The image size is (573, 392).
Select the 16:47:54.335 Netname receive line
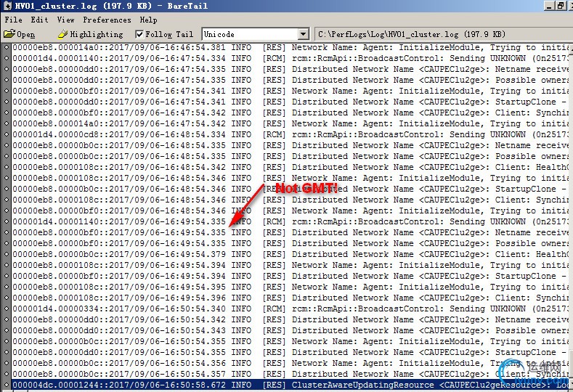coord(290,69)
